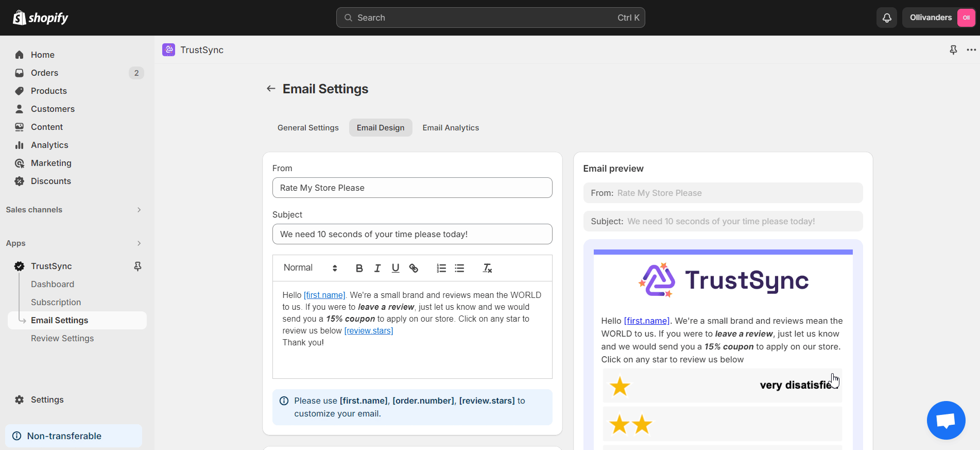Image resolution: width=980 pixels, height=450 pixels.
Task: Open the Shopify logo home link
Action: (x=40, y=18)
